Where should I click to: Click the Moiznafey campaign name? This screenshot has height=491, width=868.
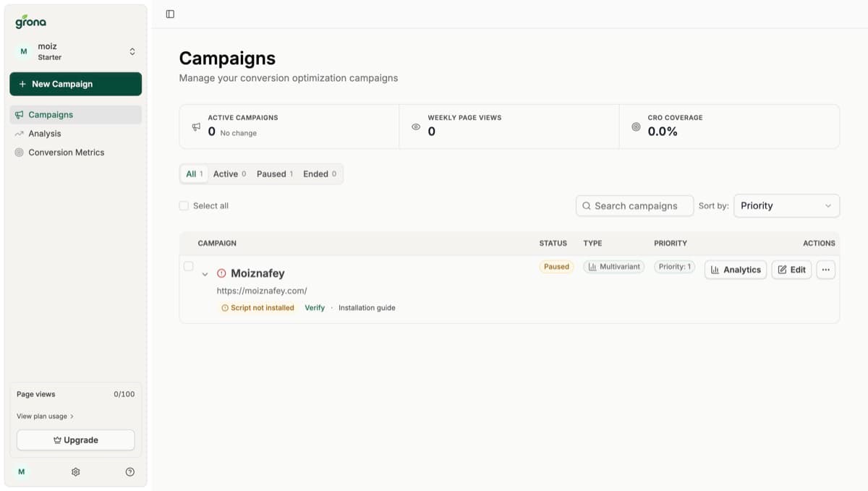pos(258,273)
